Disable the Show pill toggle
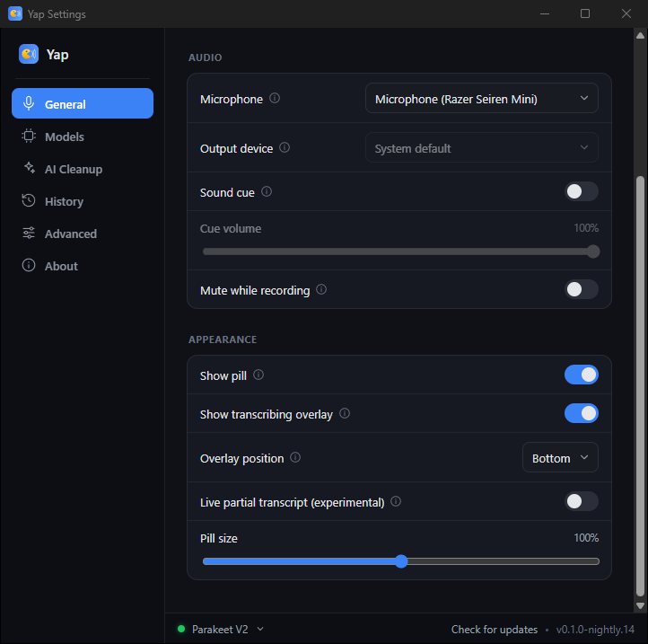648x644 pixels. tap(581, 375)
